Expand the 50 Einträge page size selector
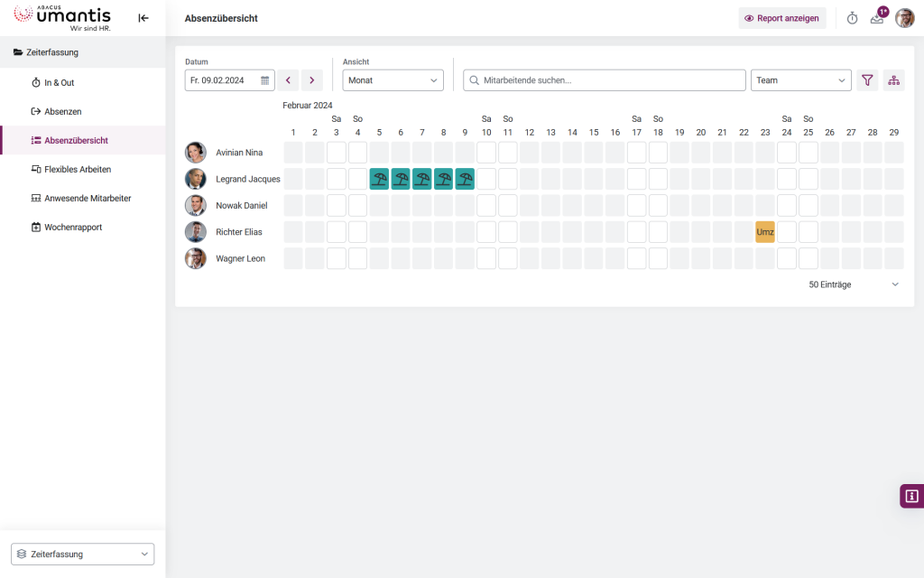The width and height of the screenshot is (924, 578). pos(854,284)
